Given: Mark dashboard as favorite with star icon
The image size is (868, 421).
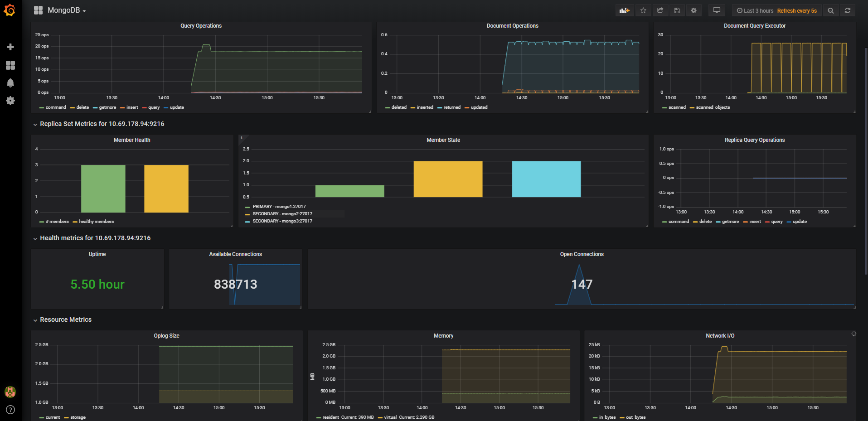Looking at the screenshot, I should coord(643,10).
